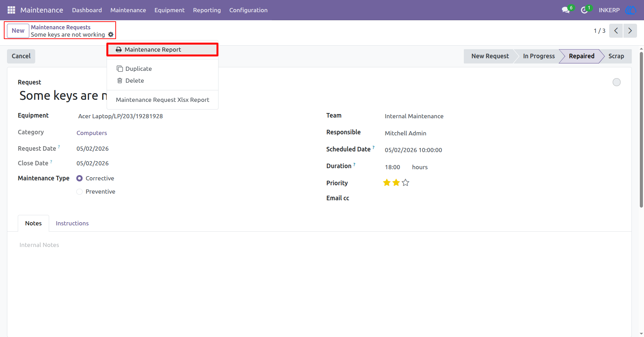The width and height of the screenshot is (644, 337).
Task: Click the Duplicate copy icon
Action: [120, 69]
